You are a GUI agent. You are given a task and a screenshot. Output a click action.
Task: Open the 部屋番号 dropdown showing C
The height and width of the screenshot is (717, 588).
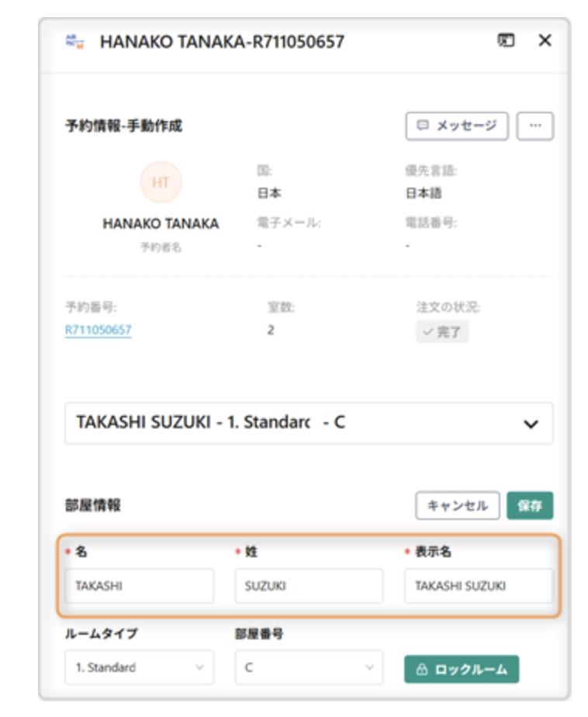coord(309,667)
